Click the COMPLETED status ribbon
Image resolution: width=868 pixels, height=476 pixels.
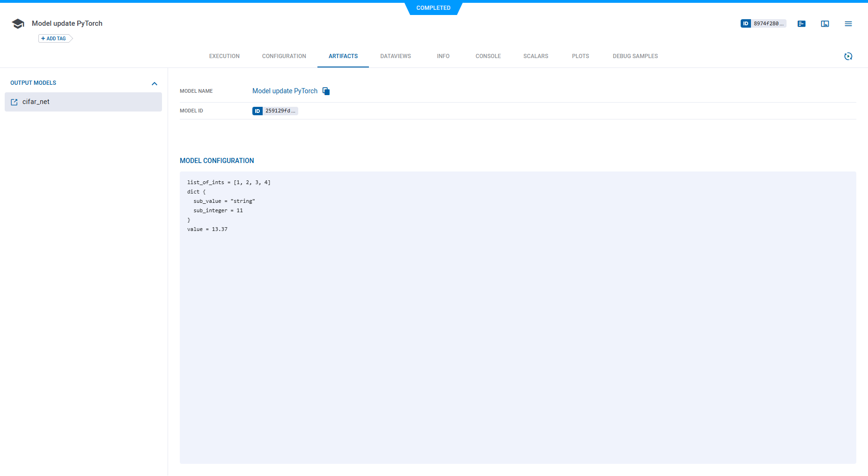point(433,8)
